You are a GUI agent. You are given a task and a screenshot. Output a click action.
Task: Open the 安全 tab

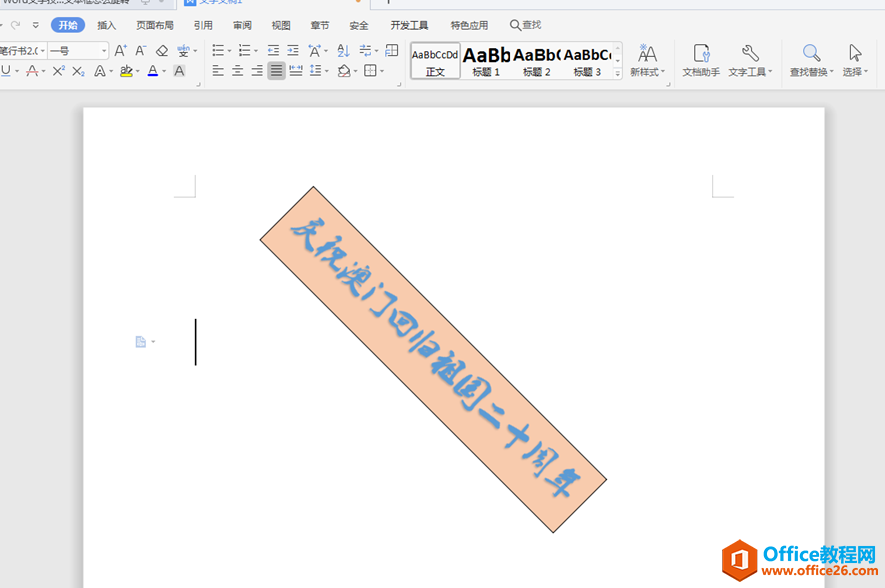[358, 25]
